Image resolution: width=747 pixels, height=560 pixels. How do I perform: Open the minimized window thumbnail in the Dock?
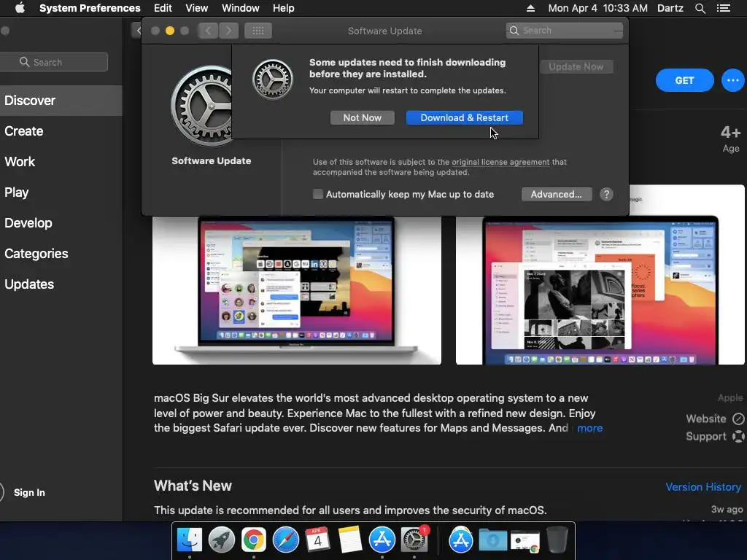525,541
